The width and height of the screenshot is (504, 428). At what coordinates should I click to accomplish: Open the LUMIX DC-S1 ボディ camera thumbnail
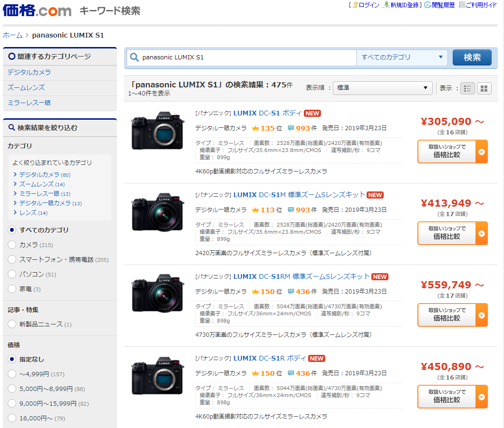pos(157,130)
